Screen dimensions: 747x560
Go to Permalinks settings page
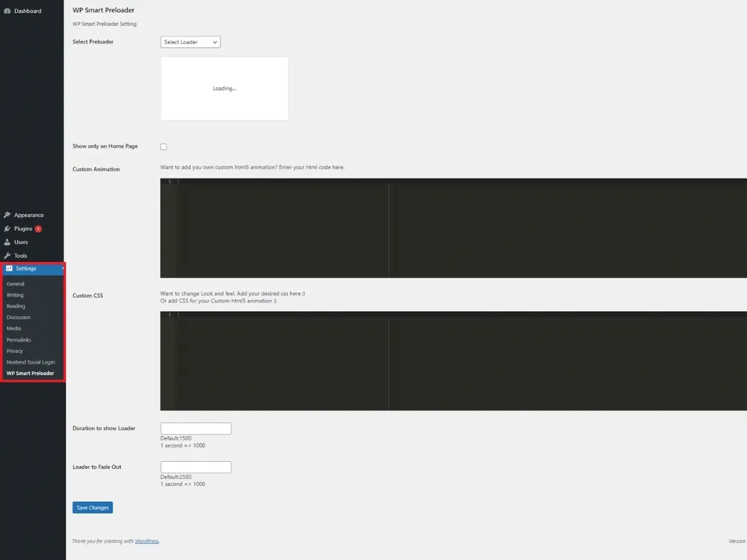[x=19, y=340]
